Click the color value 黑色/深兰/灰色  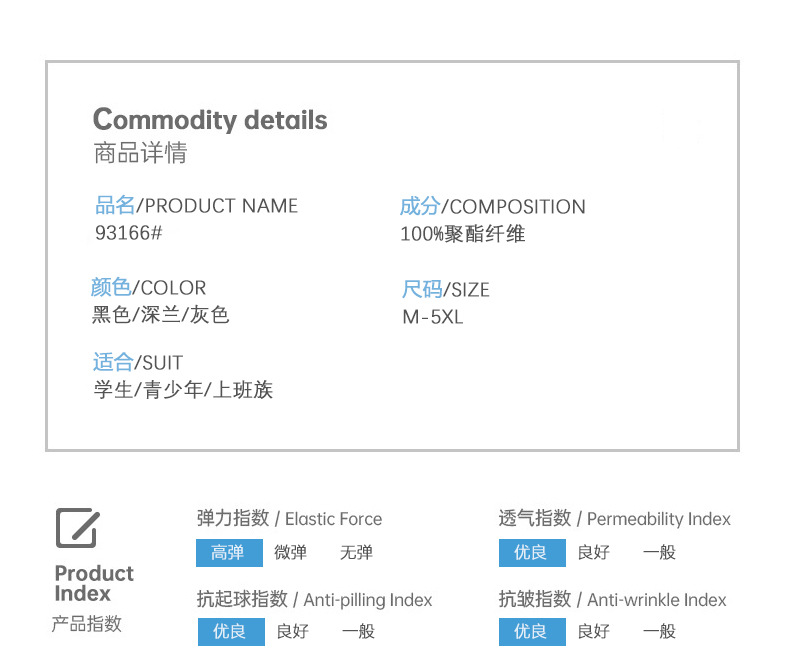tap(161, 315)
